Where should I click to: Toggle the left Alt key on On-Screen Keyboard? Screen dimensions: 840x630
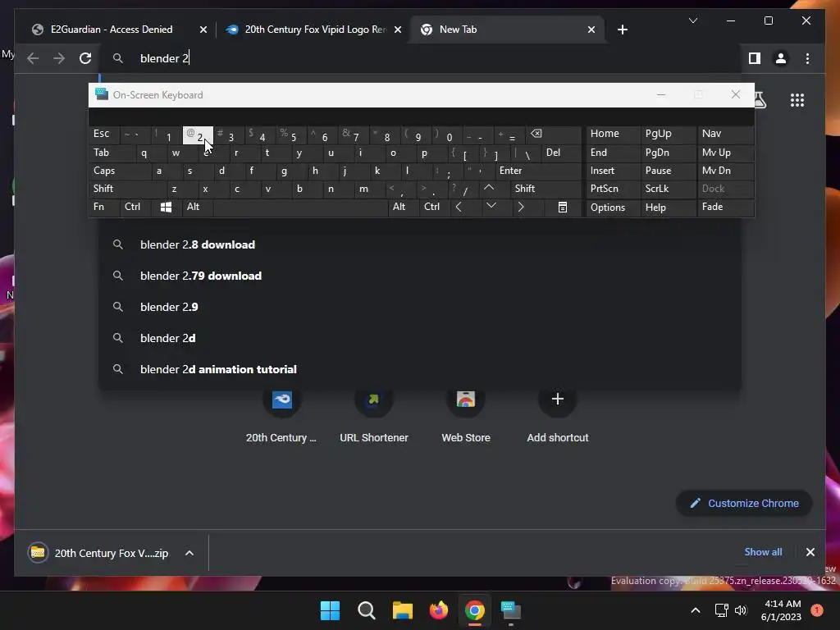tap(197, 208)
